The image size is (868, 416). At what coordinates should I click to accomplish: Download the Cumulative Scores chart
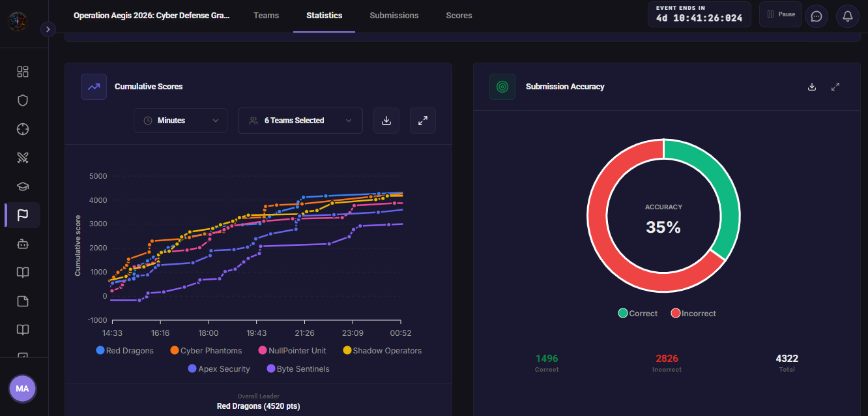386,121
